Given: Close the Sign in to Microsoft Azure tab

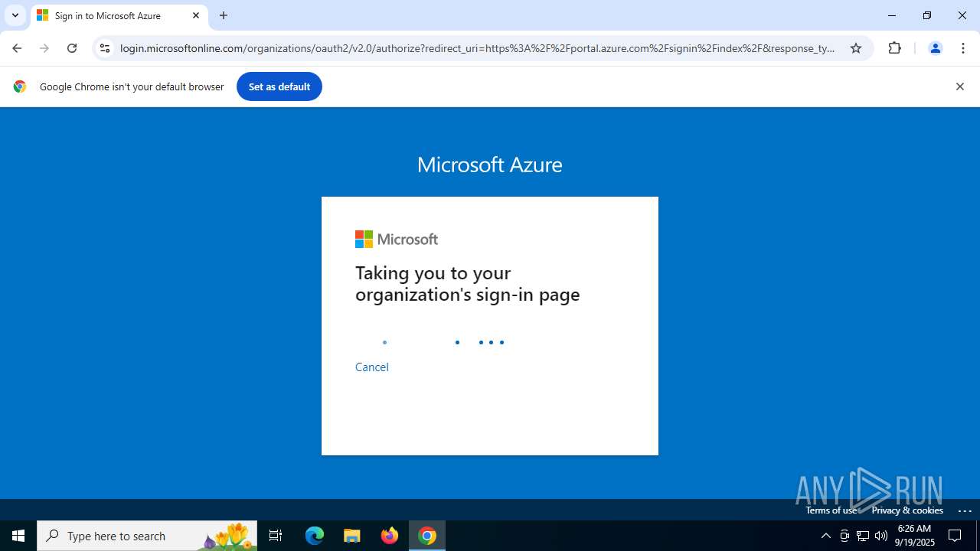Looking at the screenshot, I should (196, 15).
